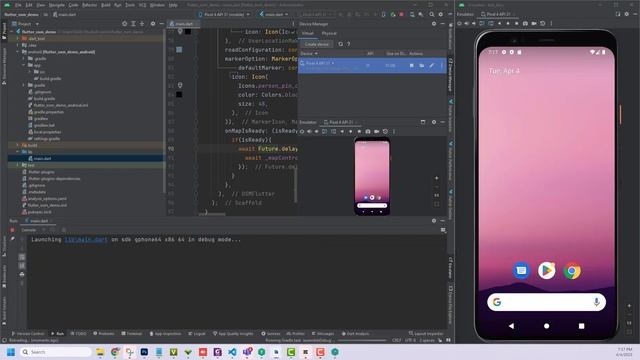Open the device selector dropdown in toolbar
This screenshot has width=640, height=360.
(224, 14)
